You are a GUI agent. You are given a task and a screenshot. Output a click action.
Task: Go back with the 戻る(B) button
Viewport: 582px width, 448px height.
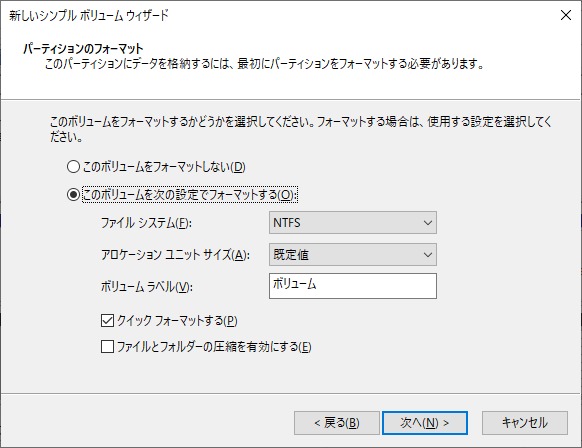(x=337, y=423)
